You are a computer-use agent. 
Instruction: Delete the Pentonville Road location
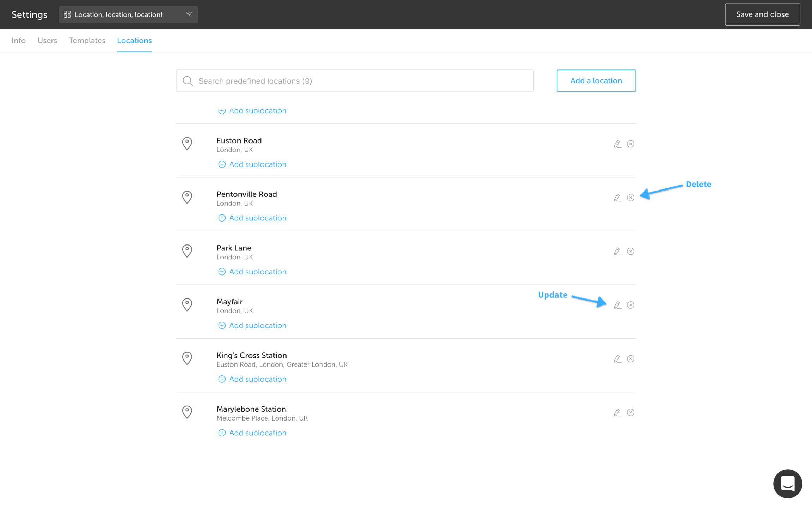coord(630,198)
